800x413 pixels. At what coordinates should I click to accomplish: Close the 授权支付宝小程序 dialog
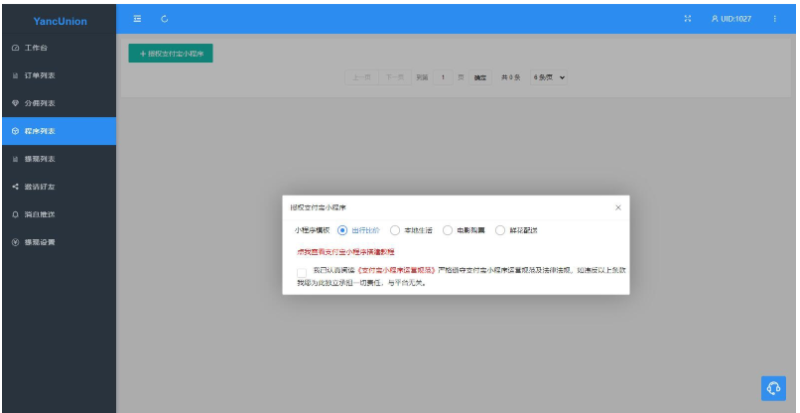[x=617, y=207]
